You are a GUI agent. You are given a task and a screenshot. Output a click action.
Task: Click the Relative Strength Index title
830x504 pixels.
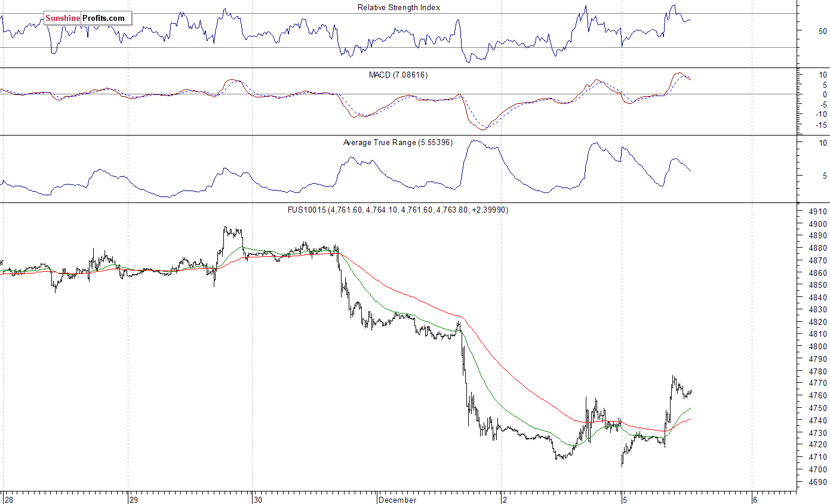(x=398, y=8)
